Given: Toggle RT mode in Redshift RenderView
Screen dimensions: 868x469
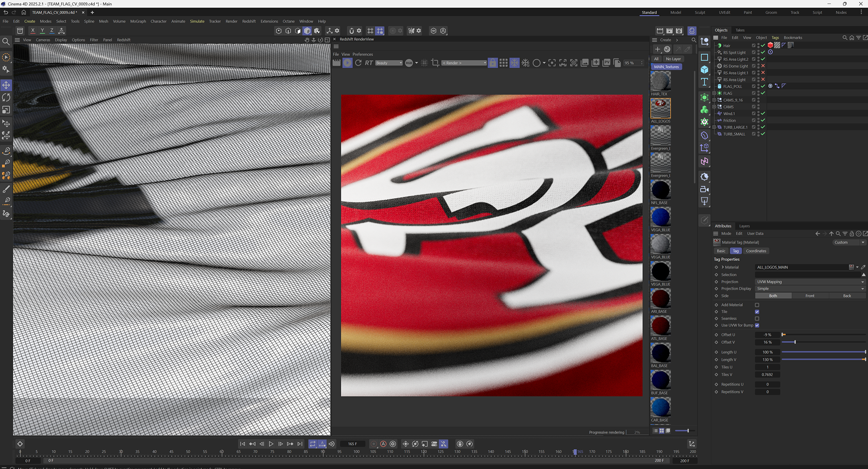Looking at the screenshot, I should tap(369, 63).
